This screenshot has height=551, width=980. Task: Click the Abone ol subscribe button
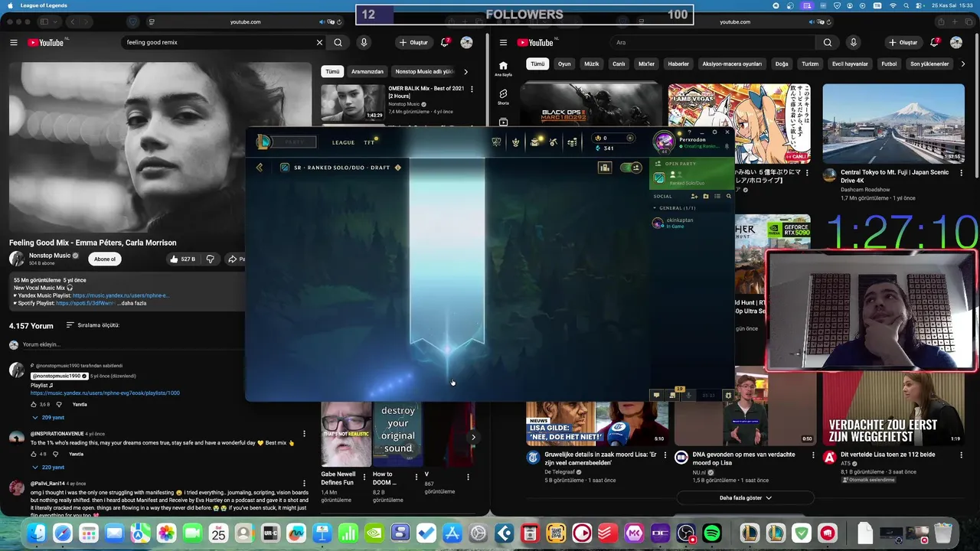105,259
